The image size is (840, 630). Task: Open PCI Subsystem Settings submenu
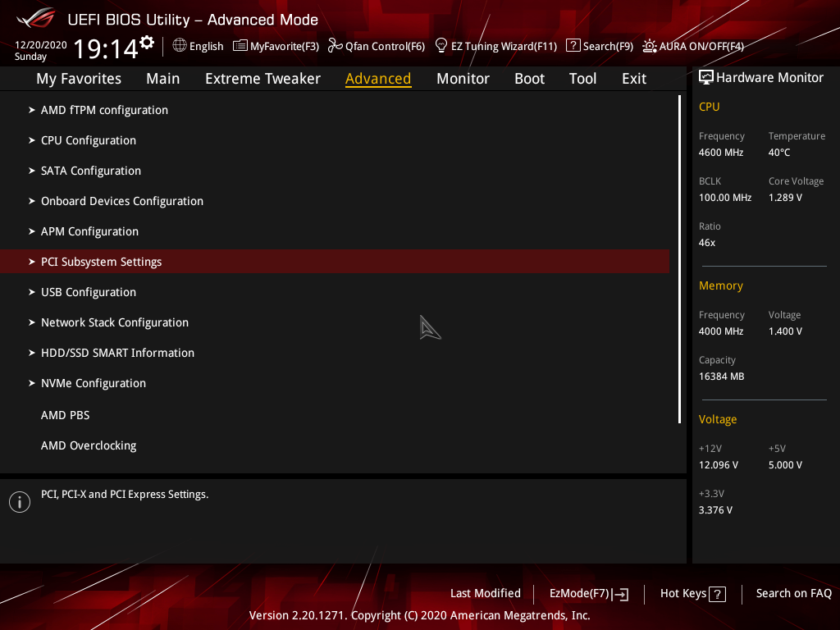335,262
